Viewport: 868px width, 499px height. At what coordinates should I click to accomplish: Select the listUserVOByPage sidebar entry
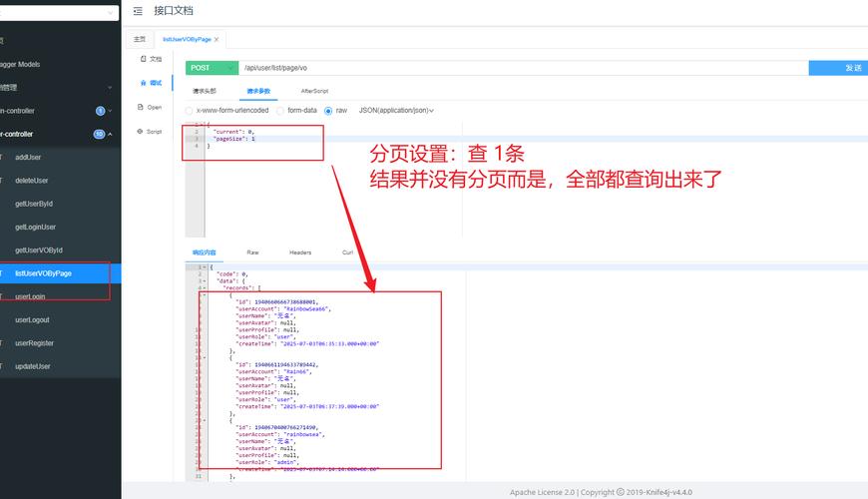[x=60, y=273]
